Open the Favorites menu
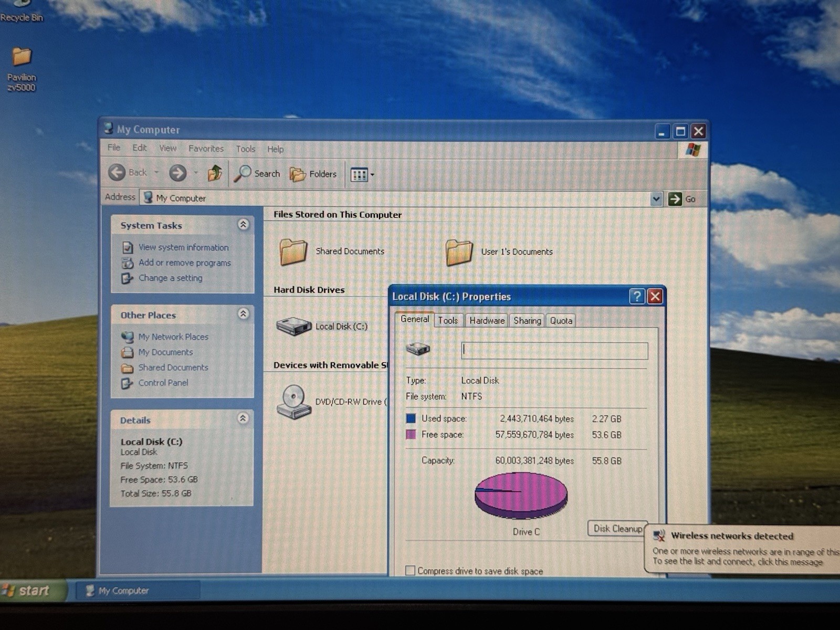 point(206,149)
